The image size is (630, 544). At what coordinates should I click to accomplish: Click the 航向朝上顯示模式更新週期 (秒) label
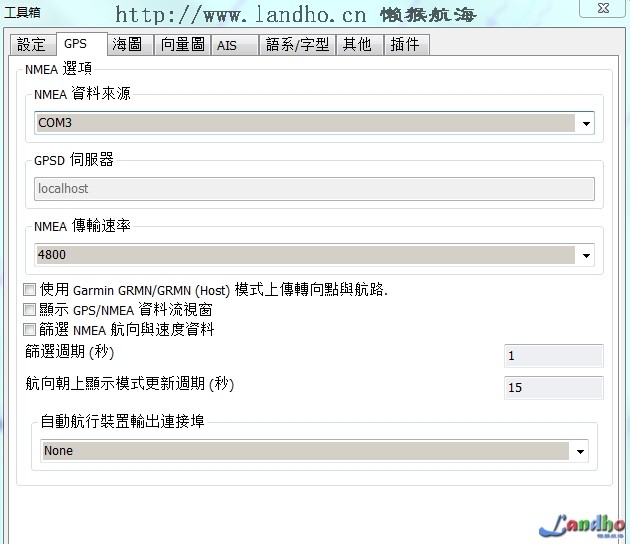point(129,384)
